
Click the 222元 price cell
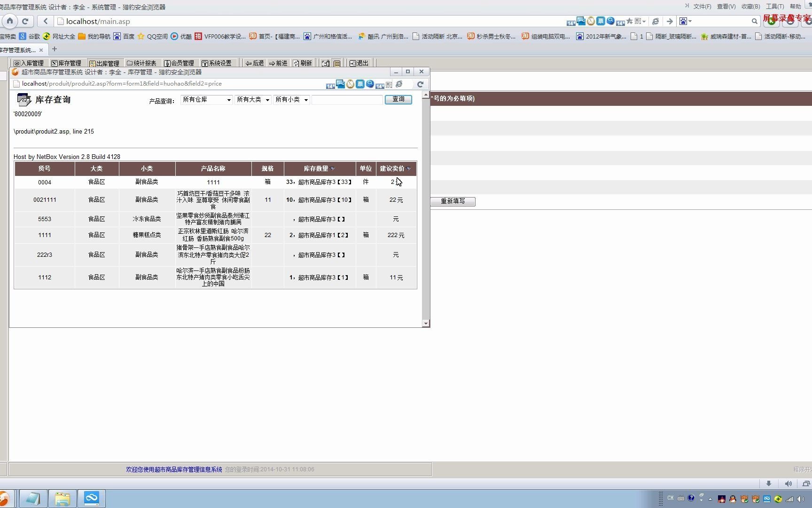pyautogui.click(x=396, y=235)
